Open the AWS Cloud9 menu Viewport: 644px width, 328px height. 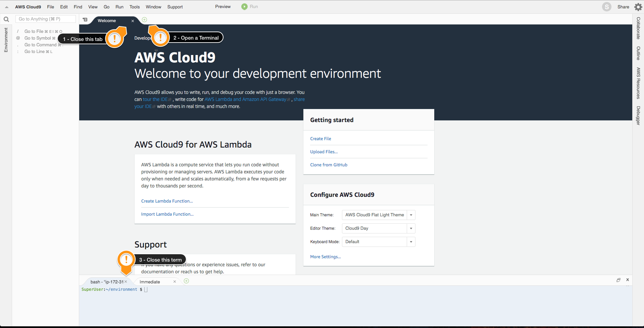[28, 7]
